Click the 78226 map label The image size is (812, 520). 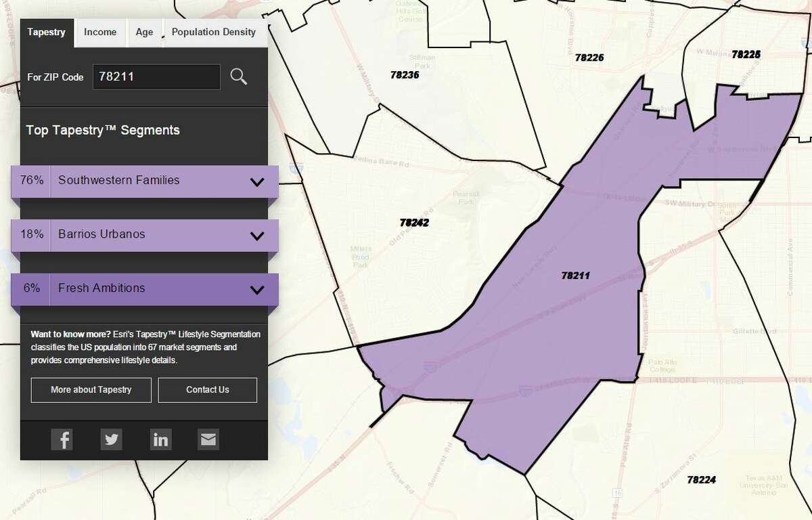coord(588,58)
